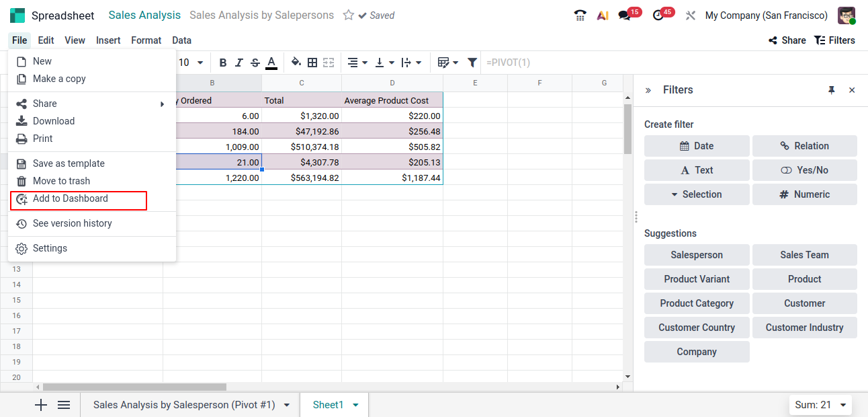Click the filter funnel icon in toolbar
The width and height of the screenshot is (868, 417).
pyautogui.click(x=472, y=63)
